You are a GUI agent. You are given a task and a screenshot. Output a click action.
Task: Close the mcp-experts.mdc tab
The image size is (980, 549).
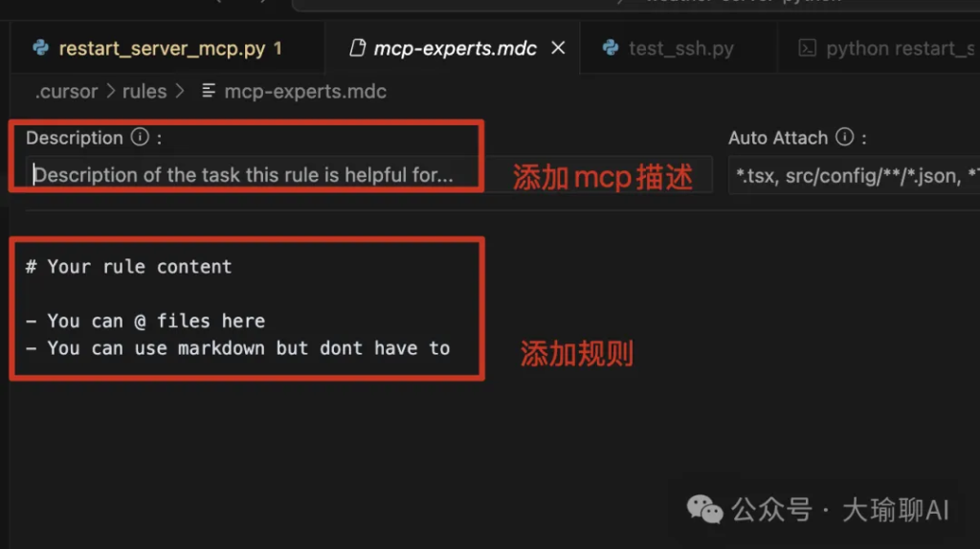tap(558, 48)
